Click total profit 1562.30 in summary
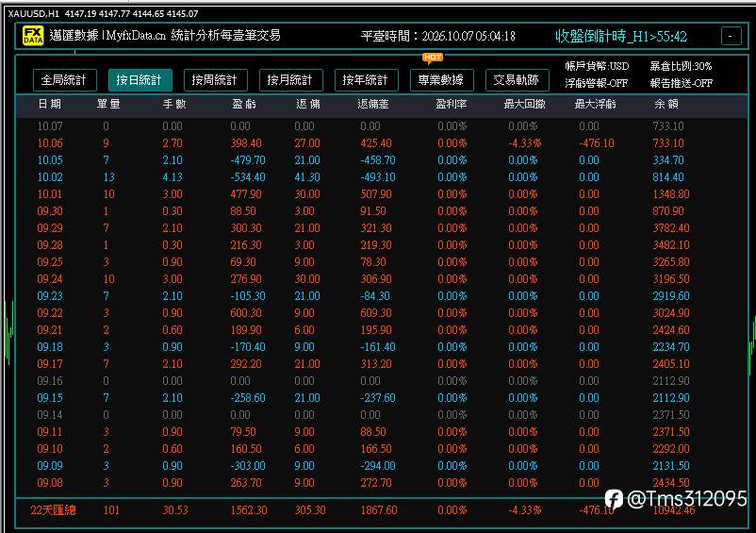The width and height of the screenshot is (756, 533). tap(249, 509)
